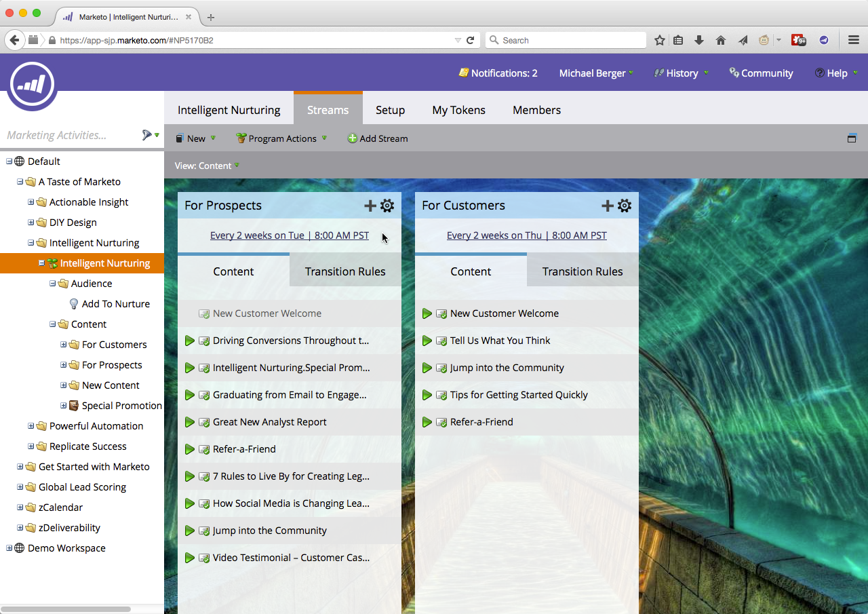Click the plus icon in For Customers stream
This screenshot has width=868, height=614.
(607, 206)
